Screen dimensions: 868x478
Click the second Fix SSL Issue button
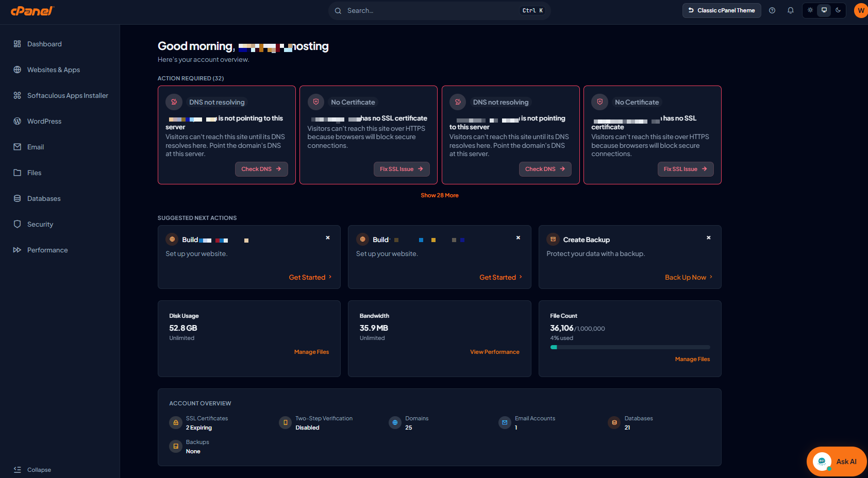pos(686,169)
